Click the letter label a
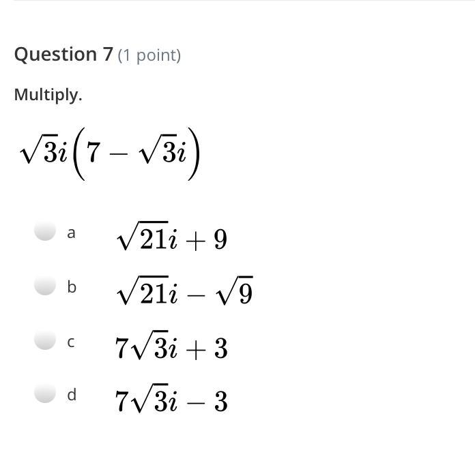Image resolution: width=475 pixels, height=476 pixels. (71, 233)
